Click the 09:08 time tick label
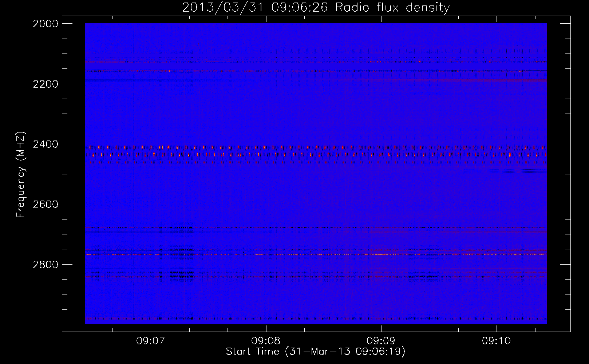 click(266, 341)
